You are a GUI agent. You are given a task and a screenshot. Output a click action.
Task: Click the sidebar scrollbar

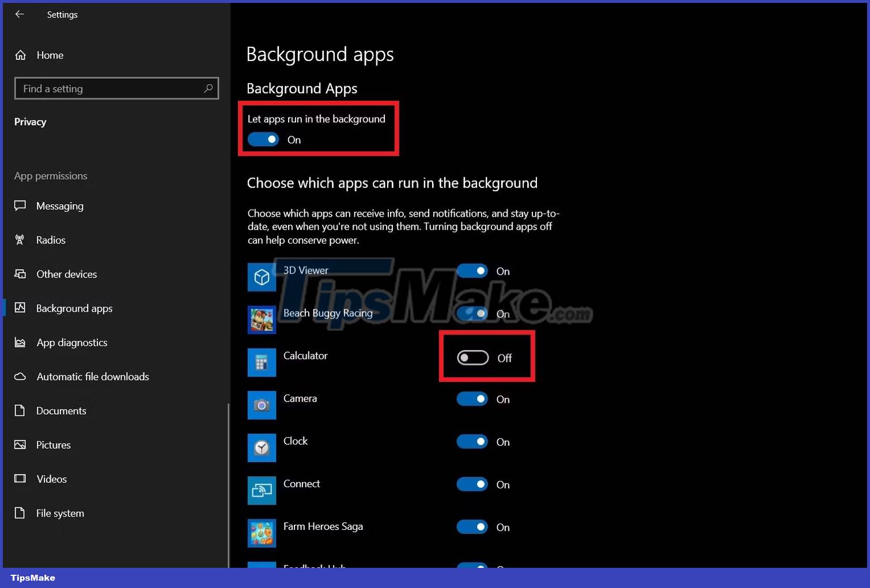click(228, 484)
